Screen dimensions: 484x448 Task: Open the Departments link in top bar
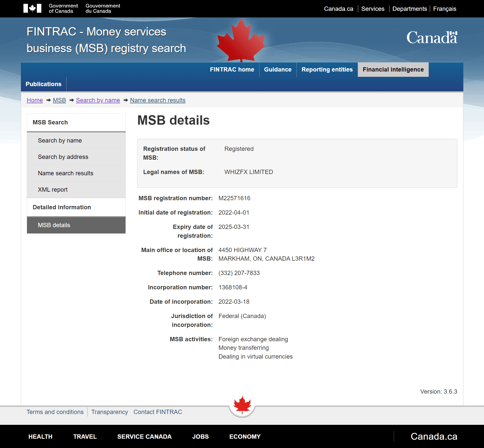[410, 9]
